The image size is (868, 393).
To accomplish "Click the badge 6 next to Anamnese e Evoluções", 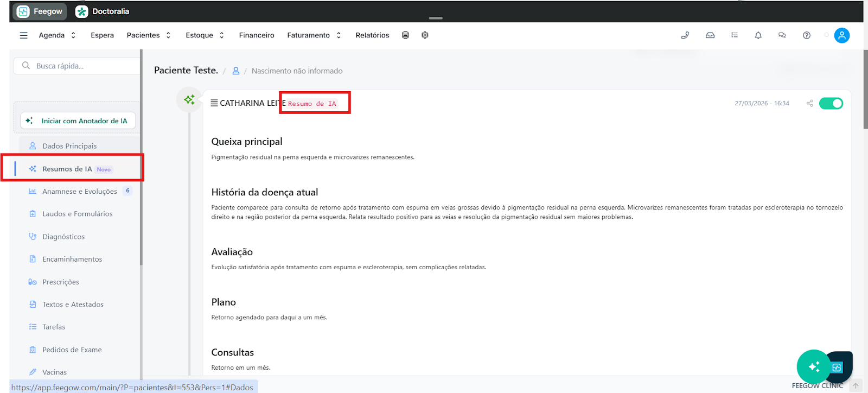I will [x=127, y=191].
